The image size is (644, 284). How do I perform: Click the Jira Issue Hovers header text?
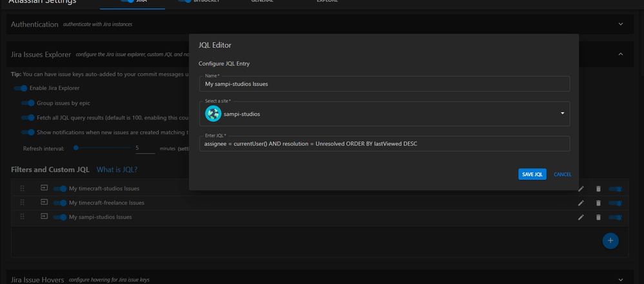click(37, 280)
